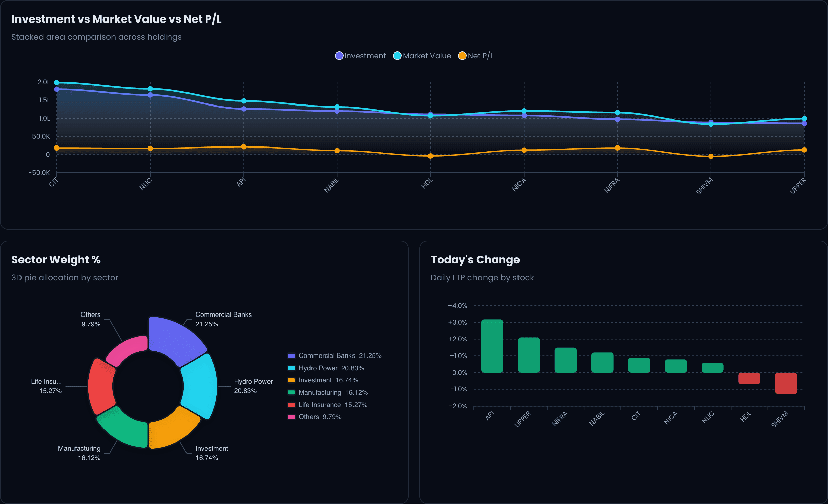Click the '2.0L' y-axis label
Screen dimensions: 828x504
44,82
